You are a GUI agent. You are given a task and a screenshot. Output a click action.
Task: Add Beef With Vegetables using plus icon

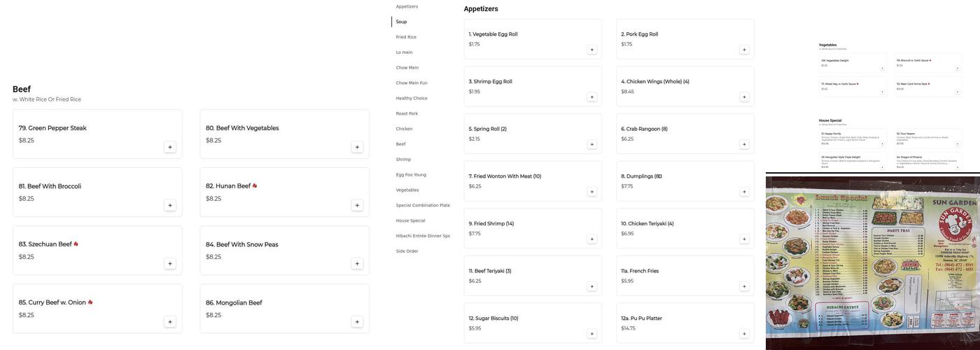tap(357, 147)
